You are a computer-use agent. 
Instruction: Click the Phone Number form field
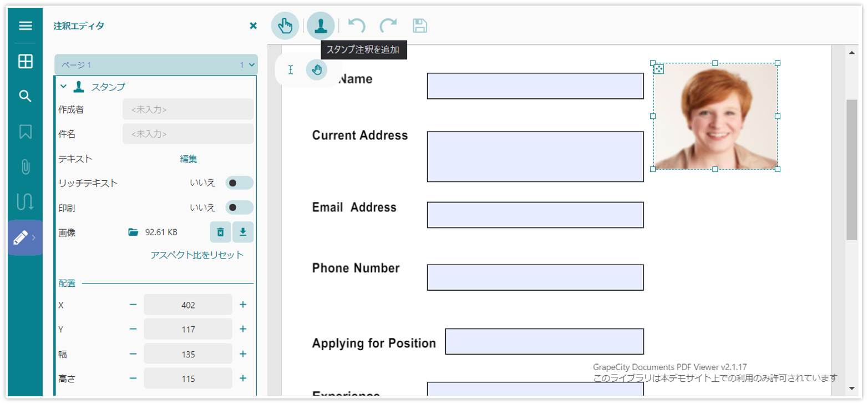(x=535, y=277)
